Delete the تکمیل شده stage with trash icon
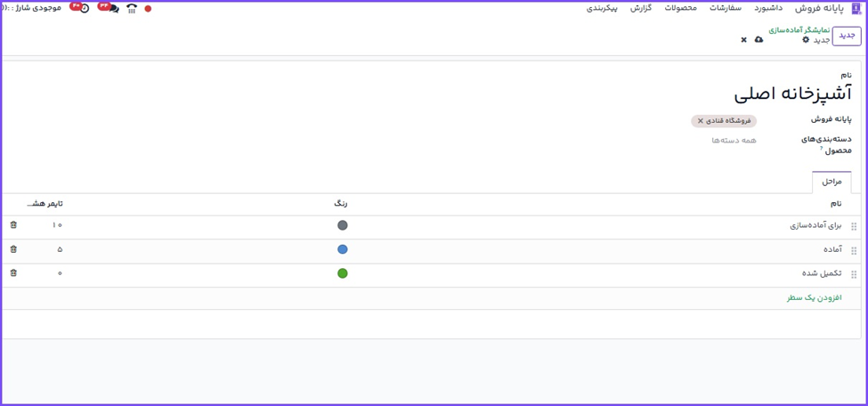This screenshot has width=868, height=406. [13, 273]
